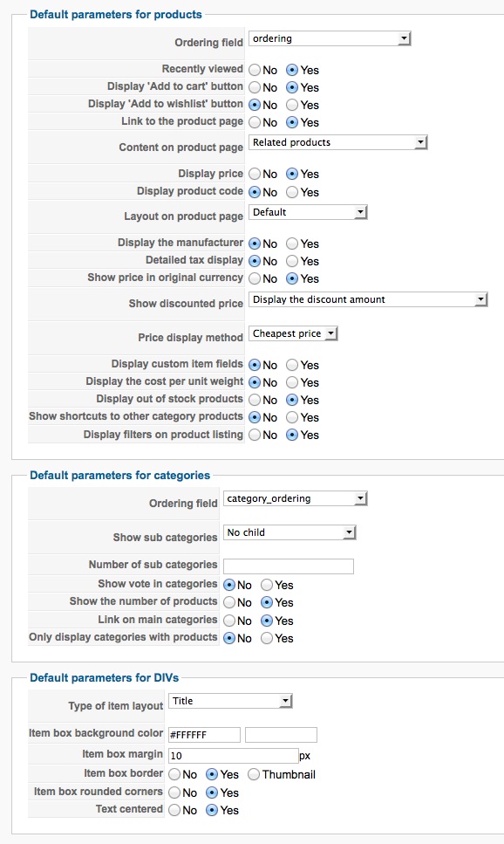Expand the Content on product page dropdown

[337, 142]
